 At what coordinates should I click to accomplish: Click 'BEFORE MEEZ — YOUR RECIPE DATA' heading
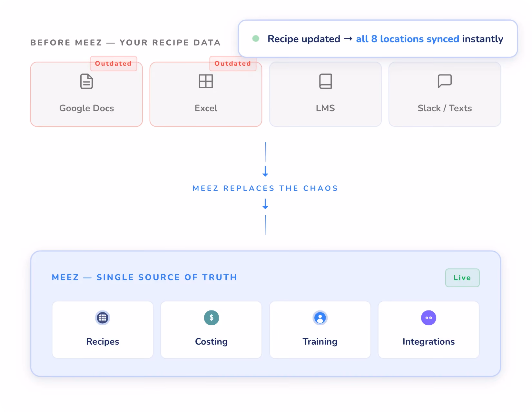125,43
